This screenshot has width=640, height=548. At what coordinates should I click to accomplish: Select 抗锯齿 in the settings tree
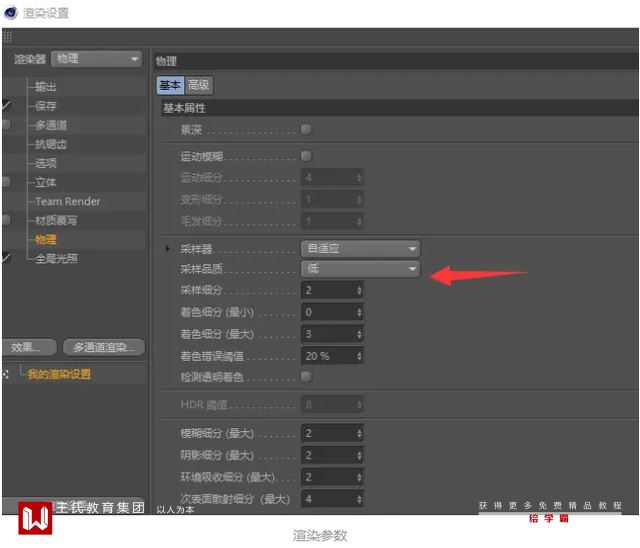coord(51,144)
